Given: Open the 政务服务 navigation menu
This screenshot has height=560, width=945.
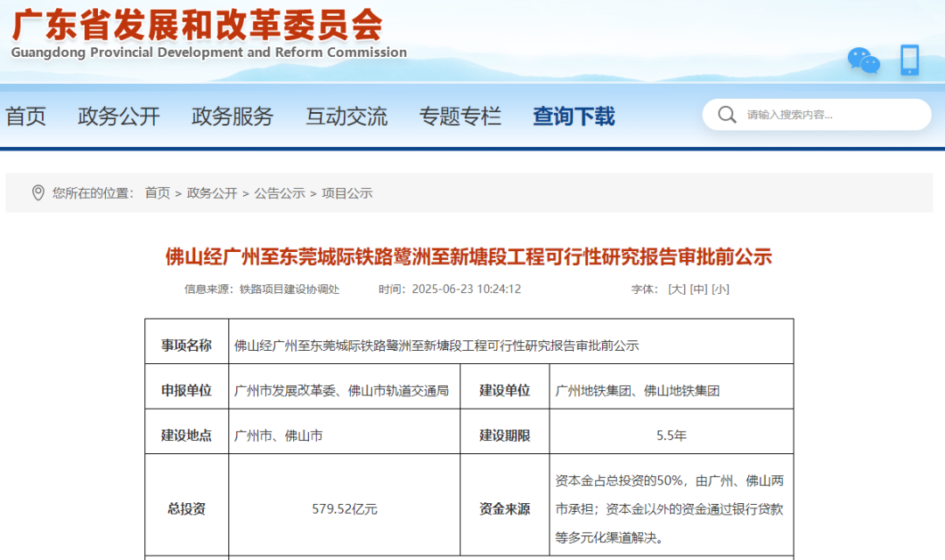Looking at the screenshot, I should 233,116.
